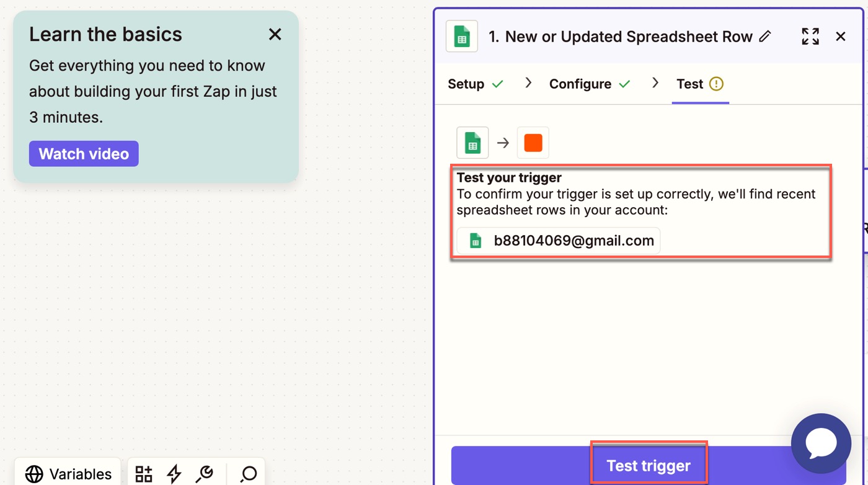Open the chat support bubble
This screenshot has height=485, width=868.
(x=821, y=443)
